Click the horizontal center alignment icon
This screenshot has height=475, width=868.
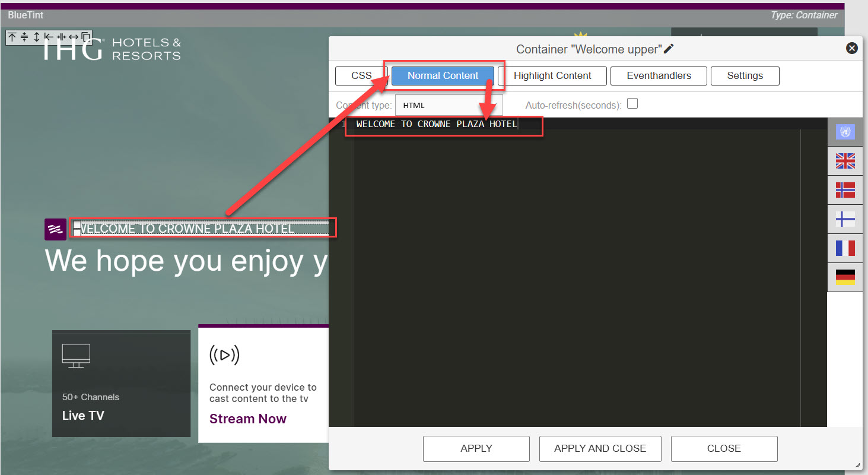61,37
